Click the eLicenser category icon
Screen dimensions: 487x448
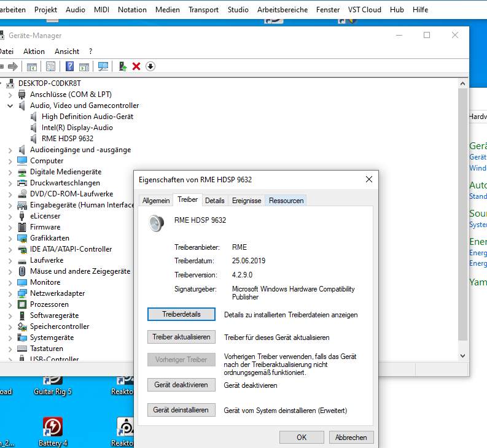coord(21,216)
